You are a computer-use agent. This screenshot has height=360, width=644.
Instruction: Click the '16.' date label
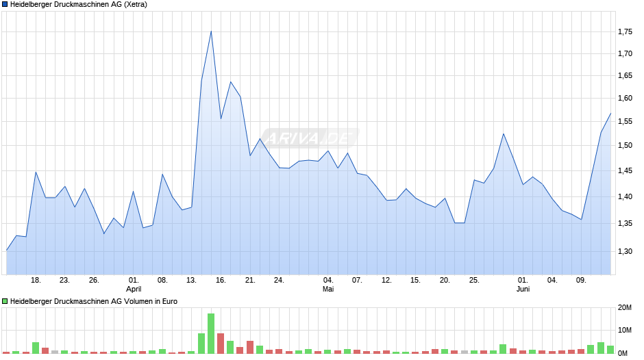point(221,281)
